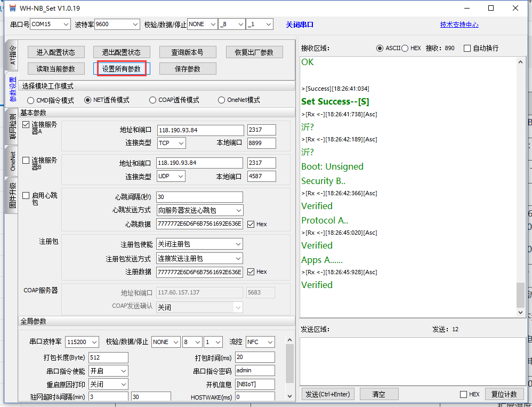
Task: Click the 串口指令密码 field admin
Action: click(x=255, y=371)
